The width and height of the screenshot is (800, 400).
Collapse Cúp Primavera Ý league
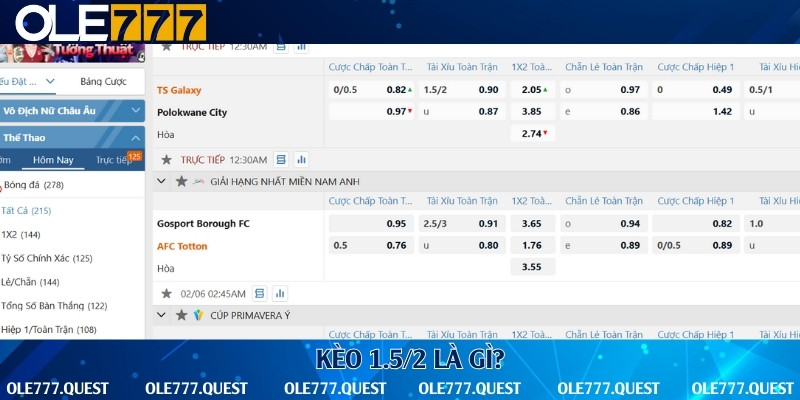161,315
